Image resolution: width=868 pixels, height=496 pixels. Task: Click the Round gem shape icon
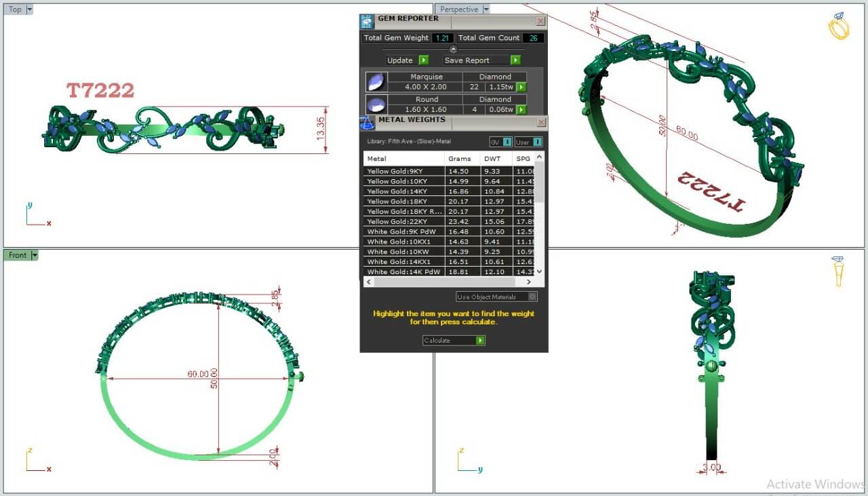(376, 104)
